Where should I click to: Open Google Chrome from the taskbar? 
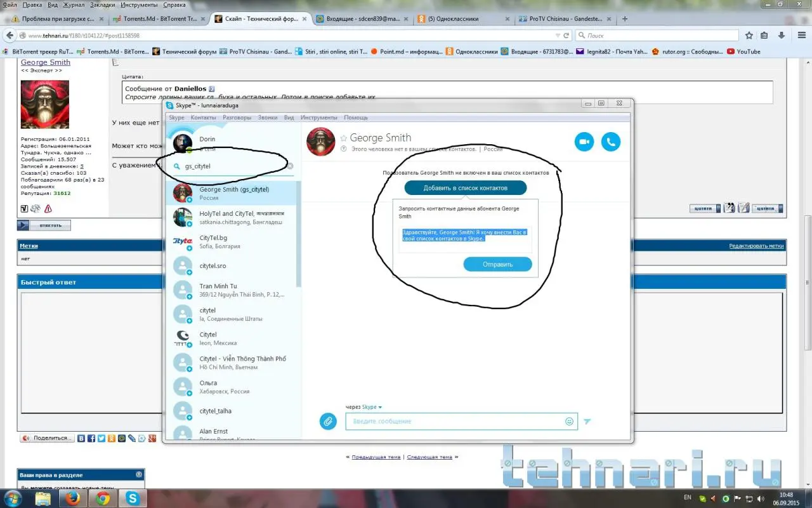(103, 498)
